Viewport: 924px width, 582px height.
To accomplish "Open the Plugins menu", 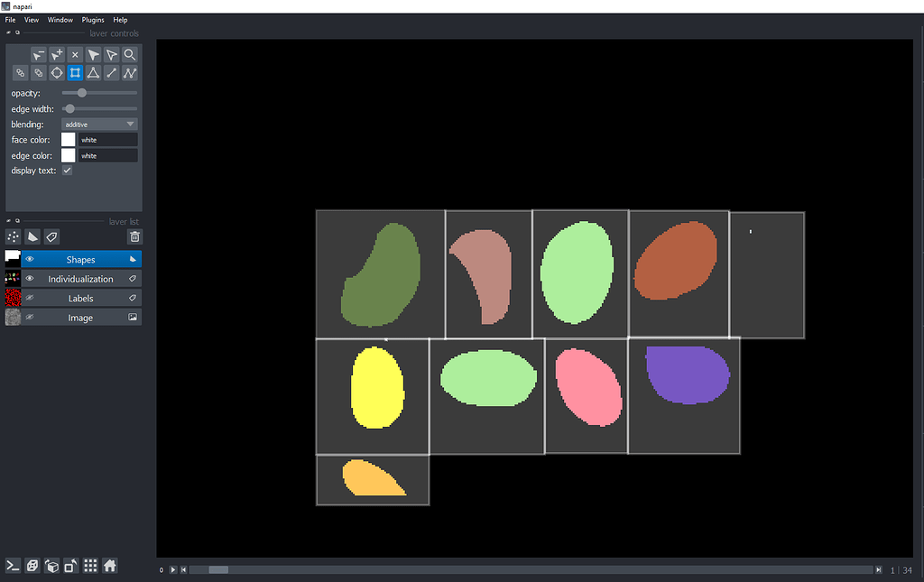I will [93, 19].
